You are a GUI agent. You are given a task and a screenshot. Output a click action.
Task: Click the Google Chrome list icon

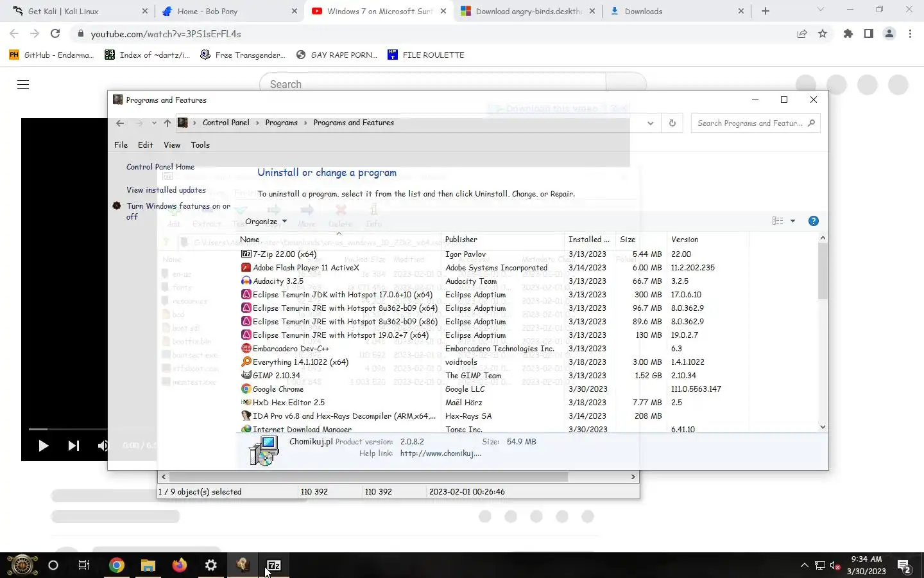click(246, 389)
